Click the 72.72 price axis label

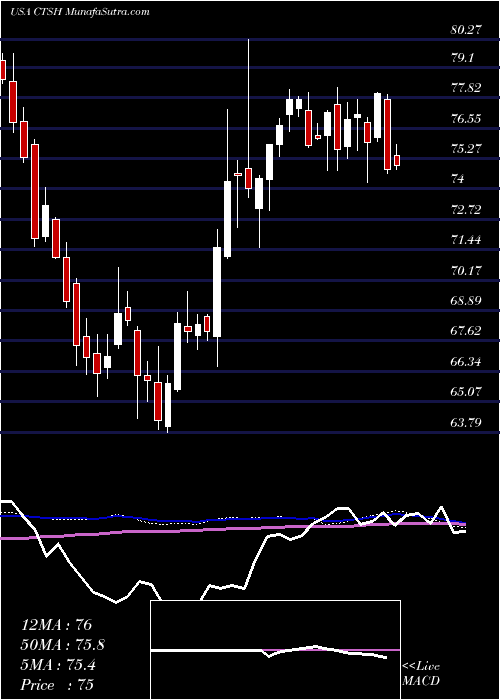[x=467, y=209]
